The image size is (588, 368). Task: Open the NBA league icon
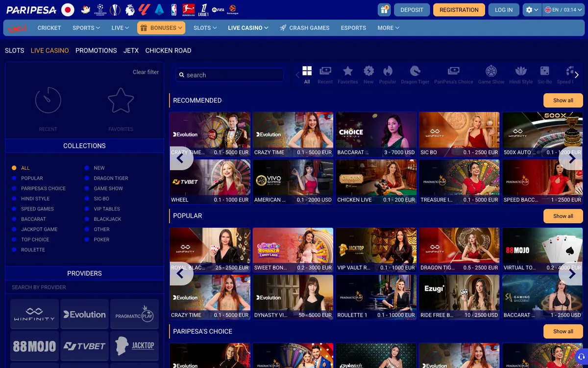click(174, 9)
